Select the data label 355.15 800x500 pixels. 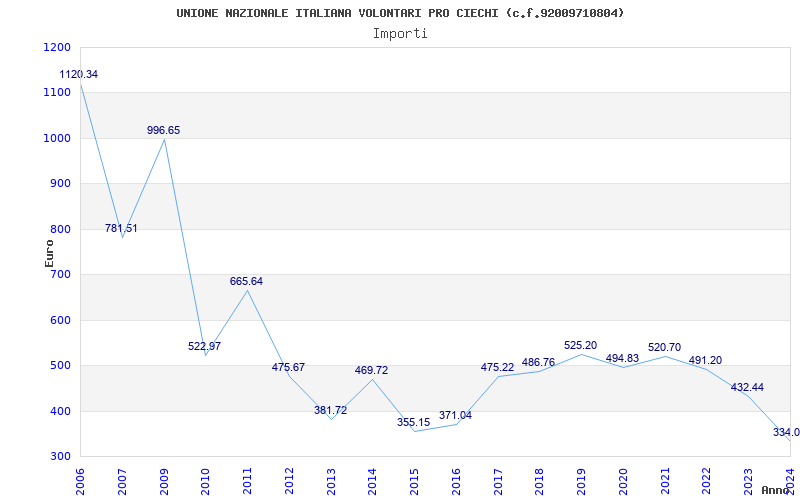[x=414, y=422]
